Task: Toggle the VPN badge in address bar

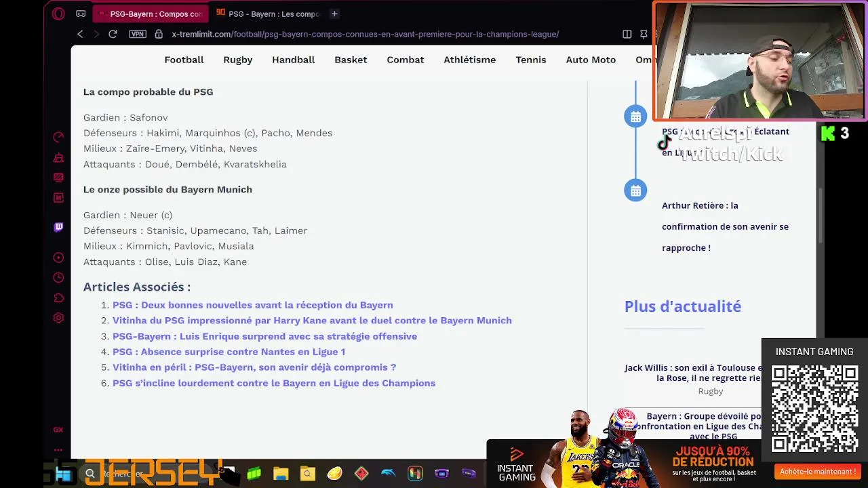Action: click(138, 34)
